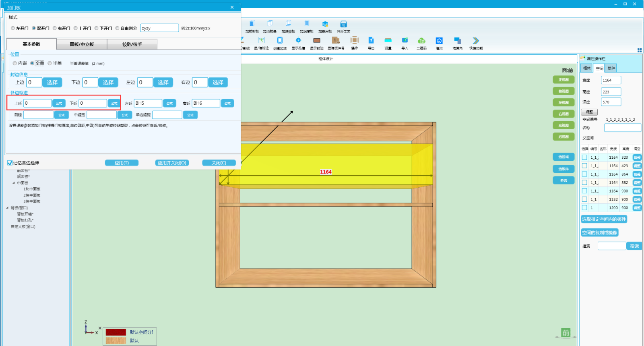Click the 爆炸 explode view icon

click(x=354, y=40)
